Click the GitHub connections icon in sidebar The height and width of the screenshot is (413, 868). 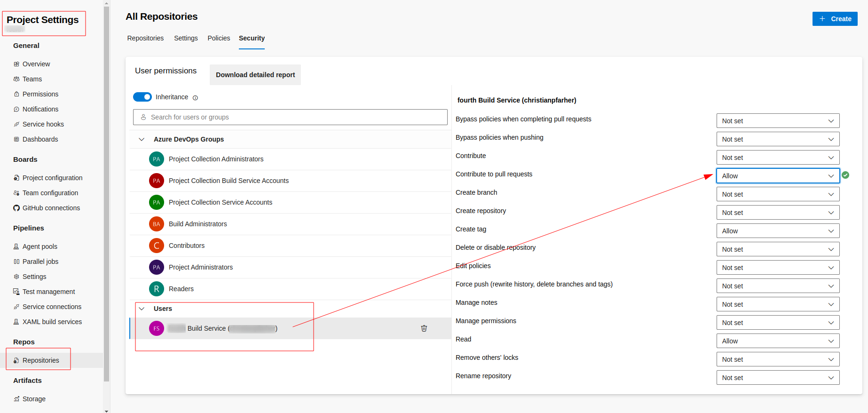pos(16,208)
